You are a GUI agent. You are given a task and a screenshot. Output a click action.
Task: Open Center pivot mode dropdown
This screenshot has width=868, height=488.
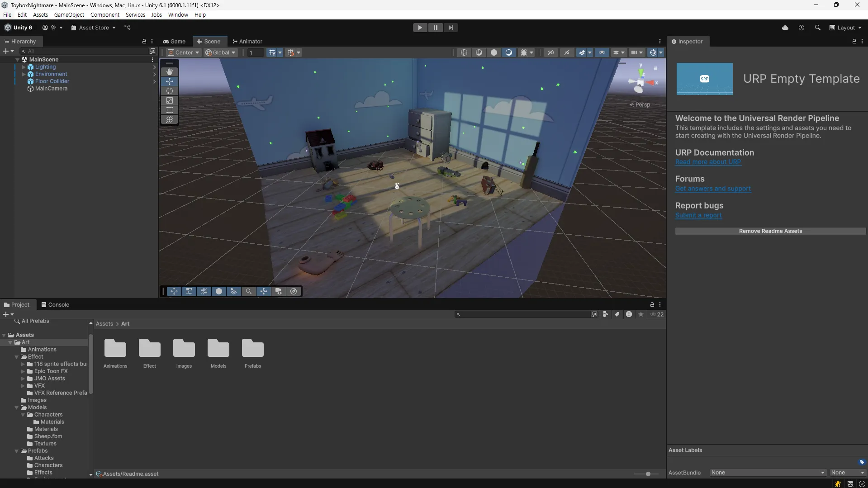point(183,52)
